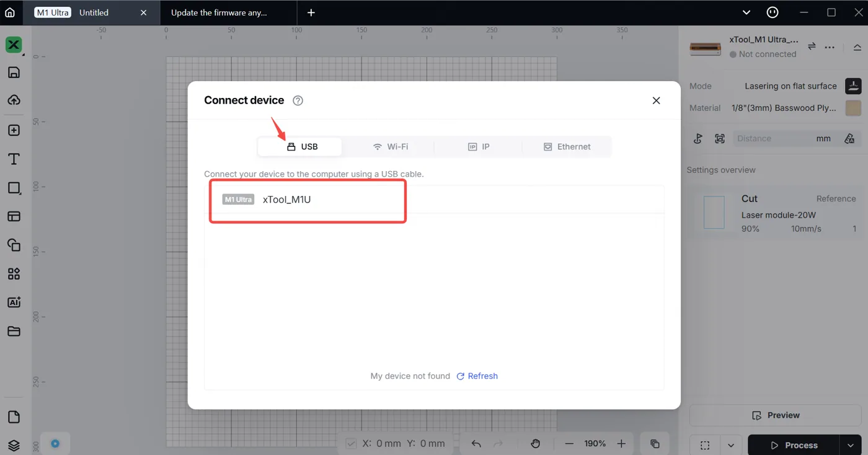Open help icon beside Connect device title
The image size is (868, 455).
point(298,100)
